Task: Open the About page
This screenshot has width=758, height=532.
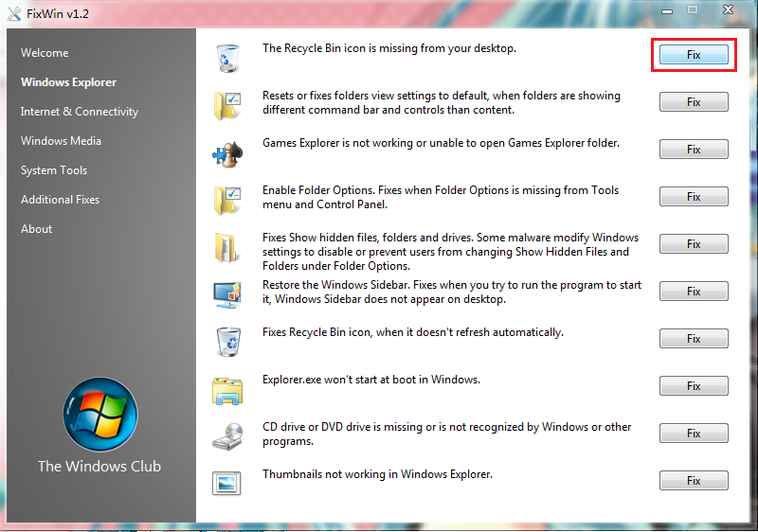Action: point(36,229)
